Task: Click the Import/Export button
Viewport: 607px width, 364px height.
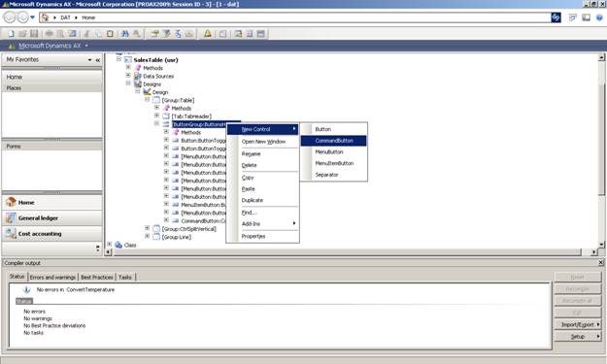Action: pos(578,324)
